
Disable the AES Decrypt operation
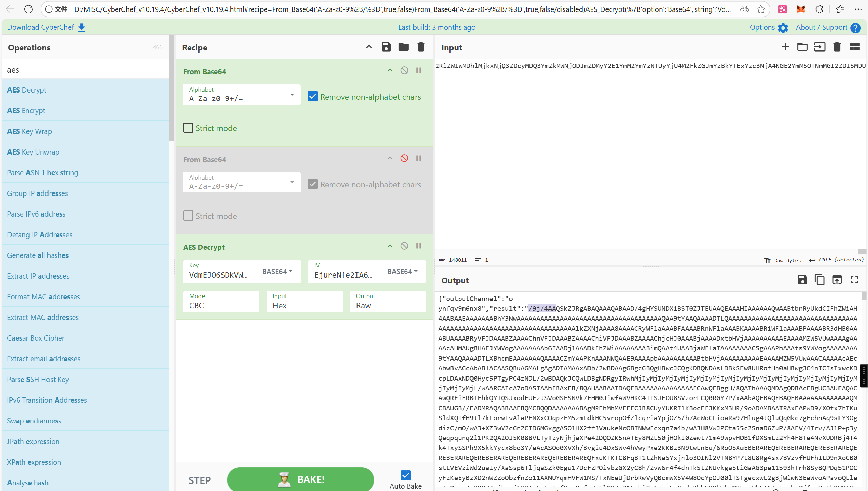pos(404,246)
